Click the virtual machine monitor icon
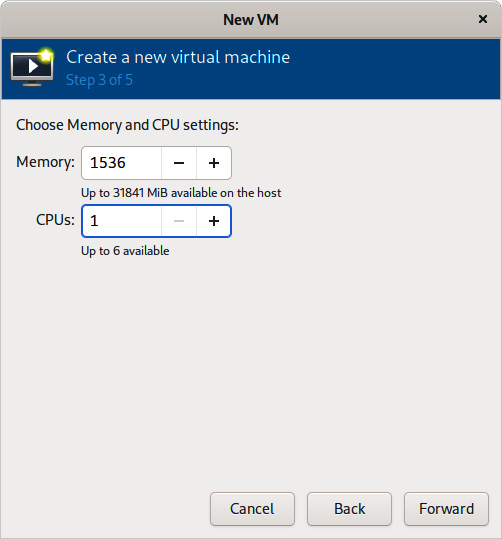Image resolution: width=502 pixels, height=539 pixels. [32, 67]
